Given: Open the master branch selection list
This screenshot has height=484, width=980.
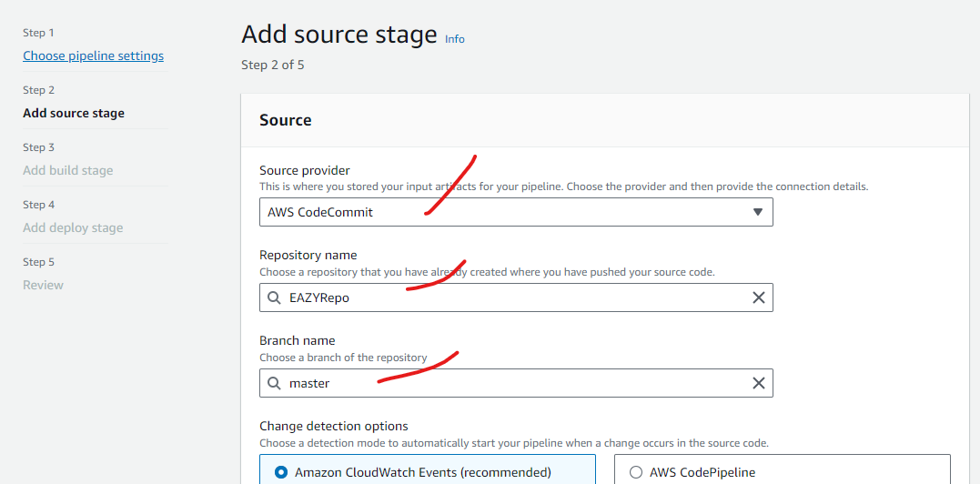Looking at the screenshot, I should tap(516, 383).
